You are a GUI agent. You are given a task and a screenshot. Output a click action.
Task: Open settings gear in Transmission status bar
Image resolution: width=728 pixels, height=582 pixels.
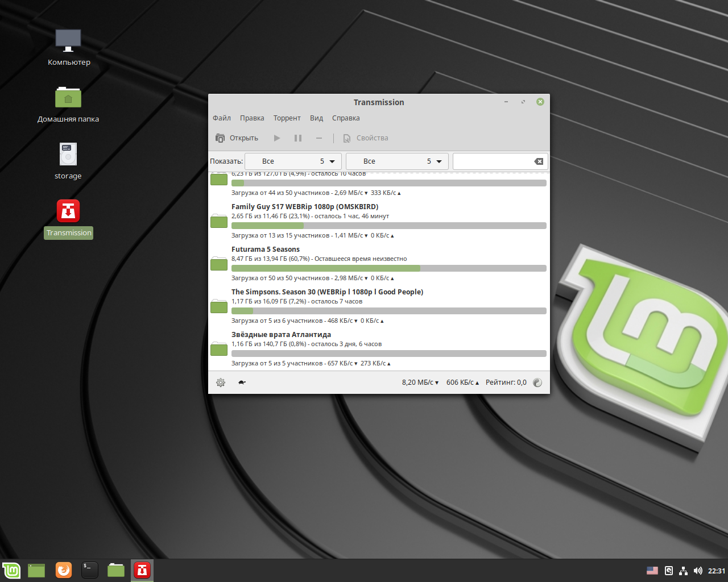tap(221, 383)
